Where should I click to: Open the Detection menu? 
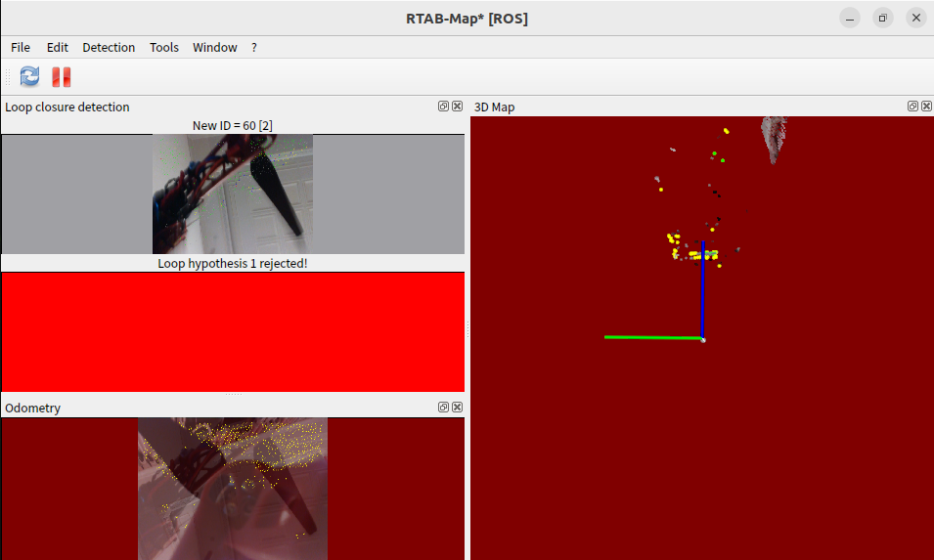click(109, 48)
